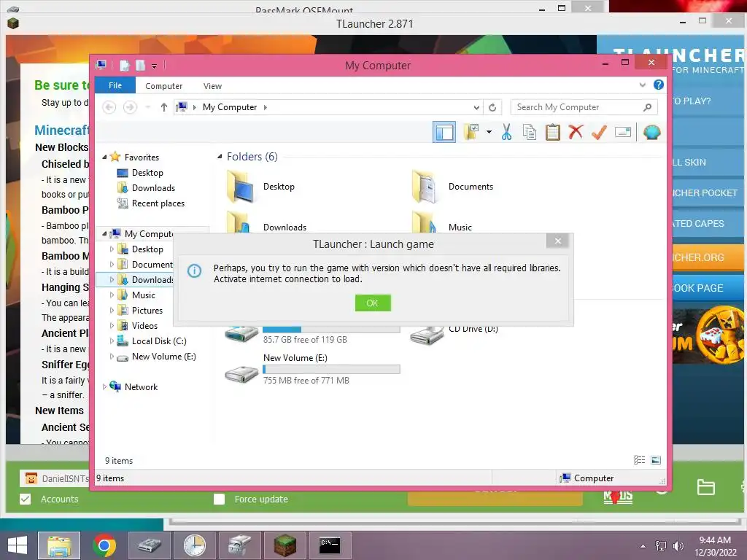Open the folder icon in the TLauncher bottom bar
The image size is (747, 560).
tap(705, 487)
